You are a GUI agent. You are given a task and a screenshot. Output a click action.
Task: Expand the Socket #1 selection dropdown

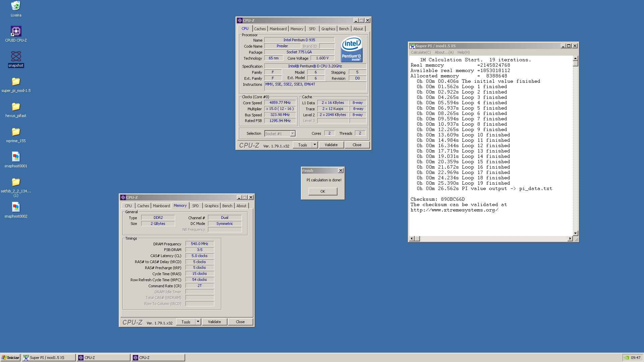point(292,133)
